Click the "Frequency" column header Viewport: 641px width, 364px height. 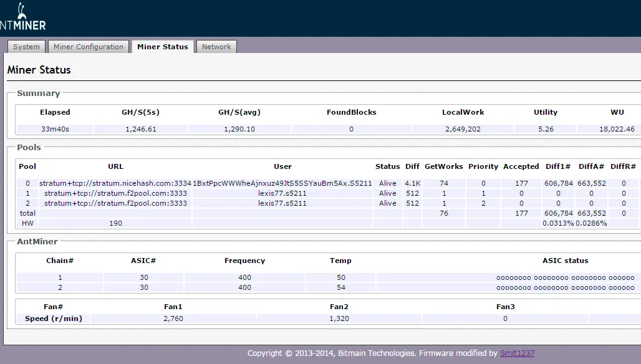point(245,261)
